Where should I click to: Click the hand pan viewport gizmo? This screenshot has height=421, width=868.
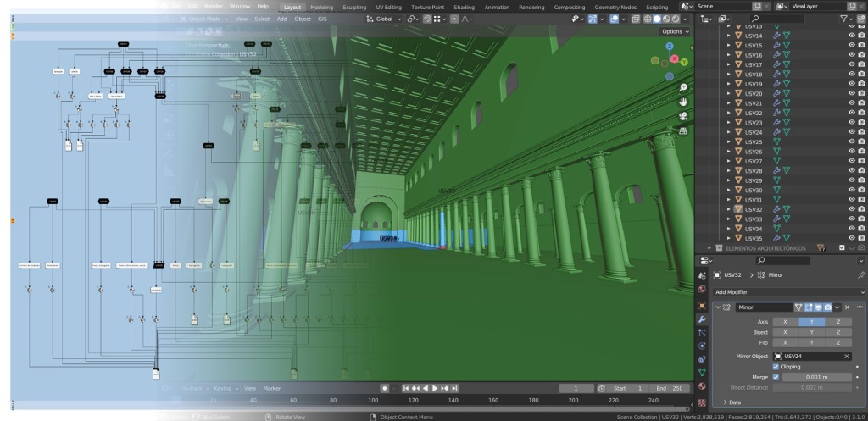[x=682, y=102]
